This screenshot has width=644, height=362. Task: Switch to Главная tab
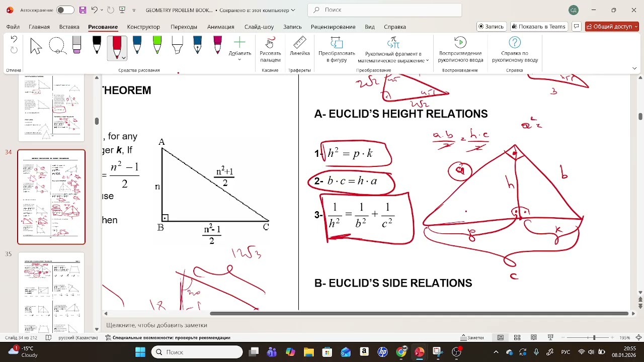(39, 27)
